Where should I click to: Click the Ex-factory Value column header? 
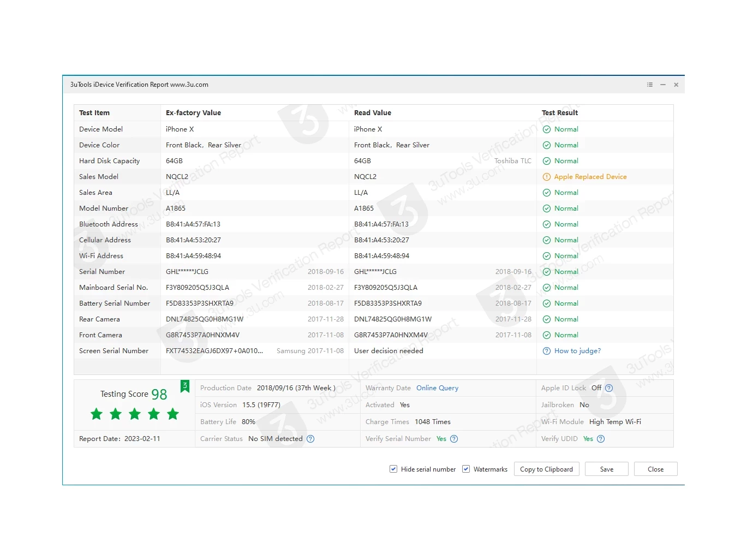coord(193,113)
